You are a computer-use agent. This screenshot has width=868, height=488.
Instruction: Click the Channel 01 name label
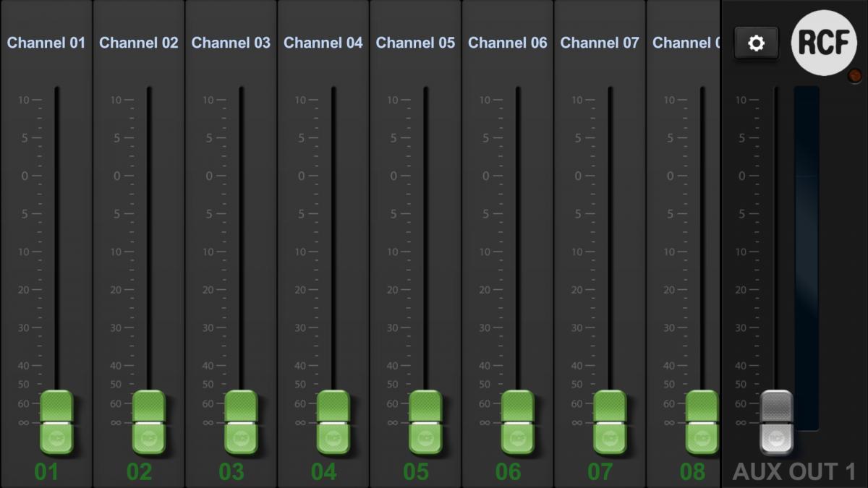46,43
